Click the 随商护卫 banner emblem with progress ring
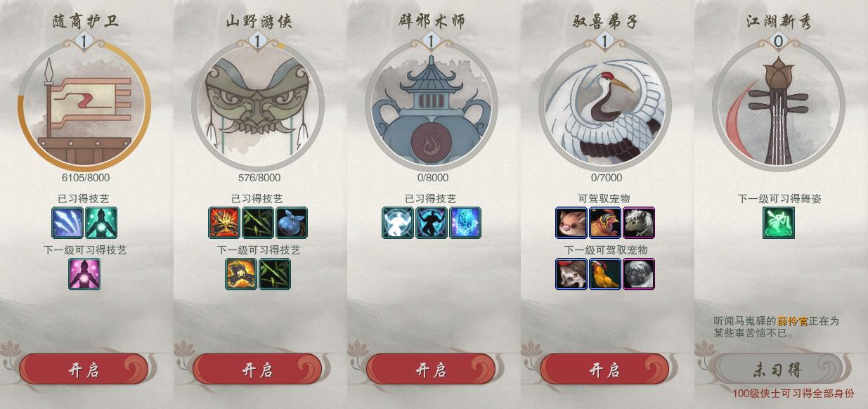This screenshot has height=409, width=868. 84,104
